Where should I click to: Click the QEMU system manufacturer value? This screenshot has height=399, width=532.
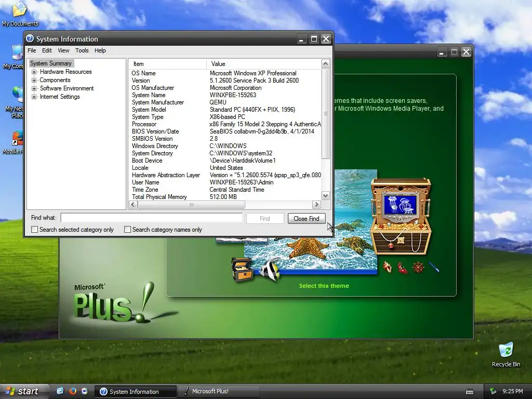click(x=218, y=102)
